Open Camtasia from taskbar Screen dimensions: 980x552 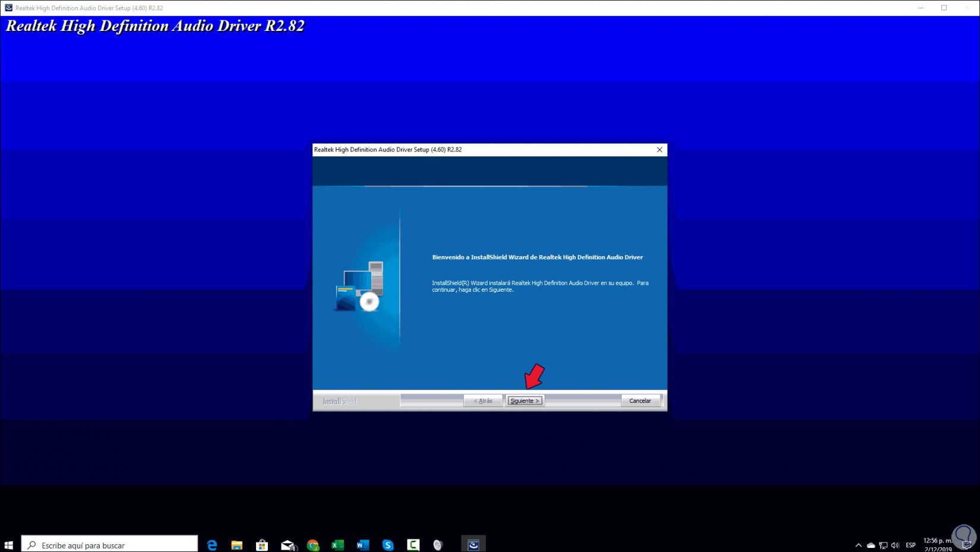tap(413, 545)
